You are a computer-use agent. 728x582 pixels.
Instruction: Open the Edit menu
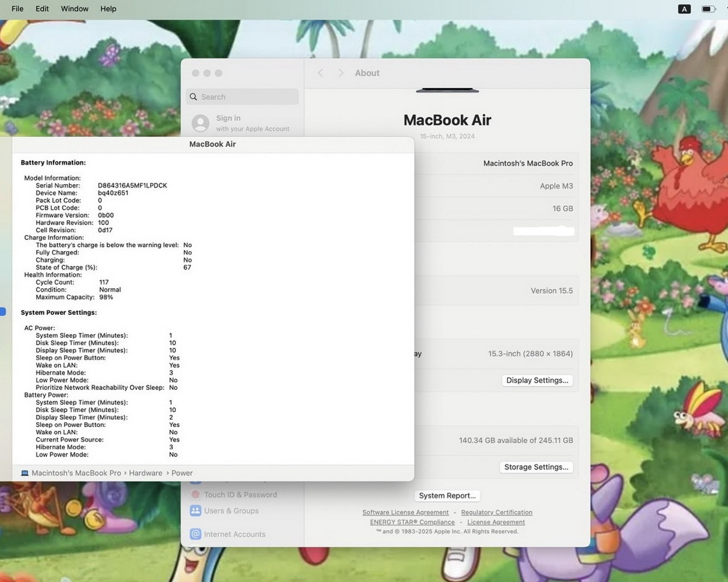tap(42, 9)
